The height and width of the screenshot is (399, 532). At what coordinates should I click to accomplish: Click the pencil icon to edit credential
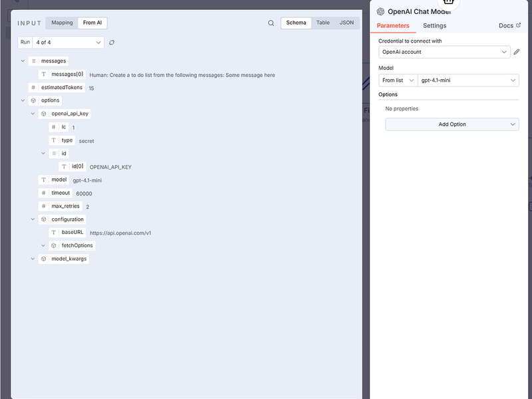[x=517, y=52]
